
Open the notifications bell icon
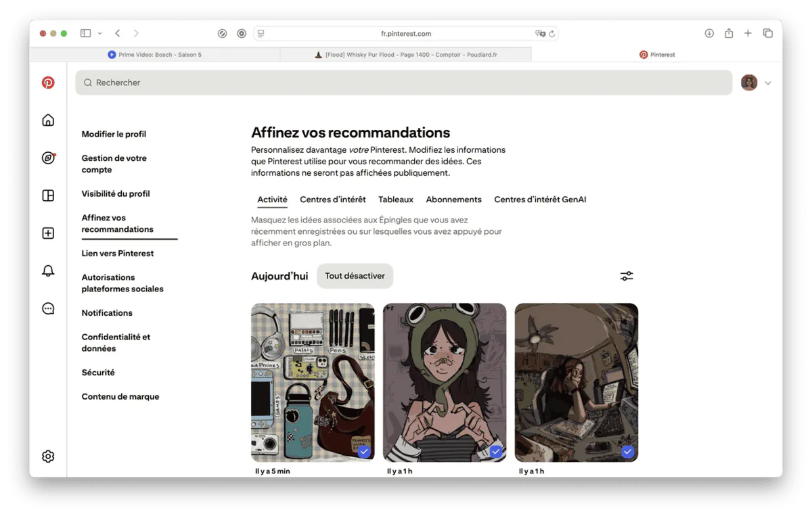tap(48, 271)
